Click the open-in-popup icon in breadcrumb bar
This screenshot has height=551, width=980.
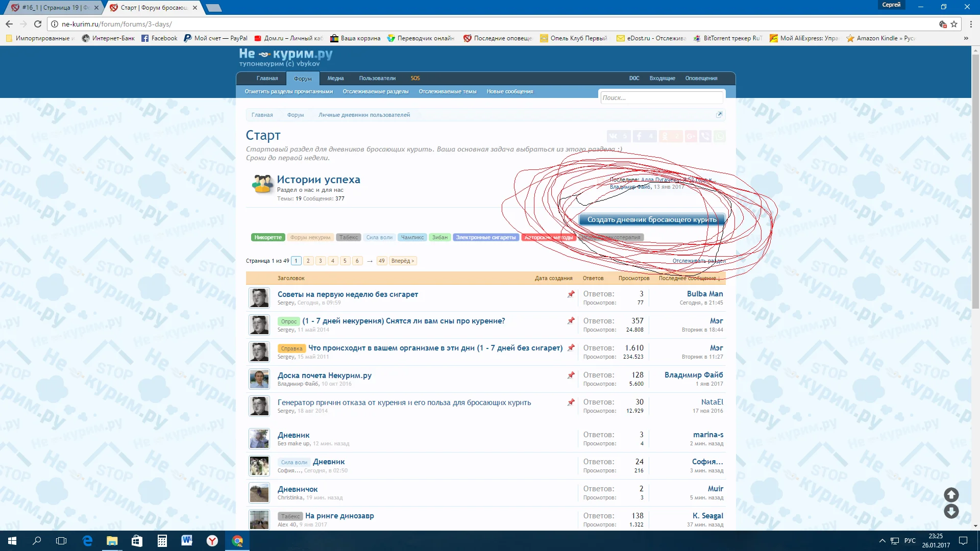(x=719, y=115)
